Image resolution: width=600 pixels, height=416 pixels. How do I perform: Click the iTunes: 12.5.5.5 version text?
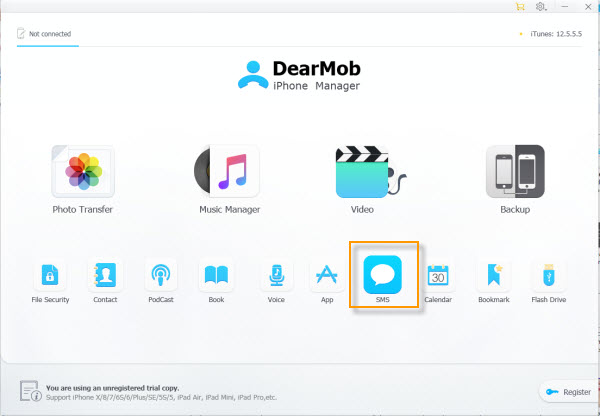[556, 34]
